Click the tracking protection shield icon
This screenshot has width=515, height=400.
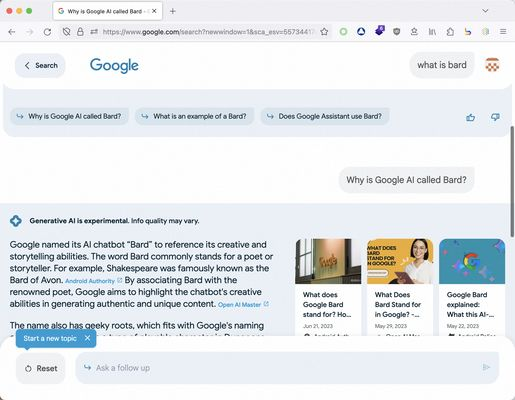66,32
